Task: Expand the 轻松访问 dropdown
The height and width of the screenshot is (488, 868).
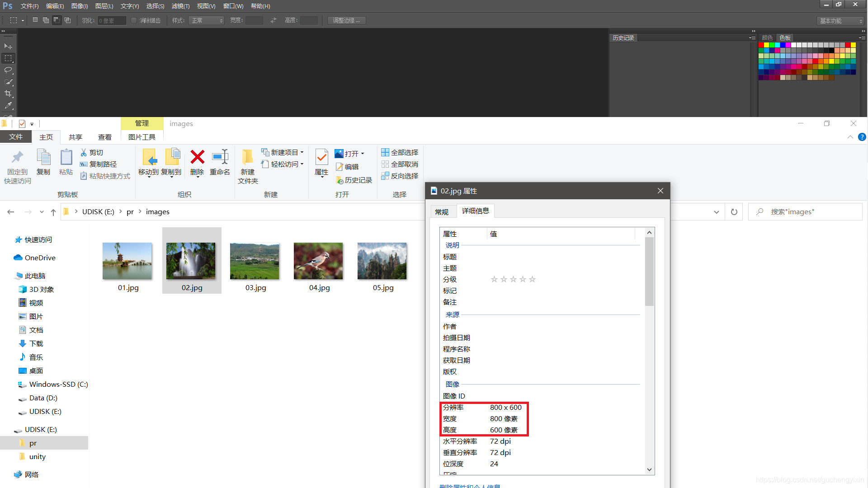Action: pyautogui.click(x=302, y=164)
